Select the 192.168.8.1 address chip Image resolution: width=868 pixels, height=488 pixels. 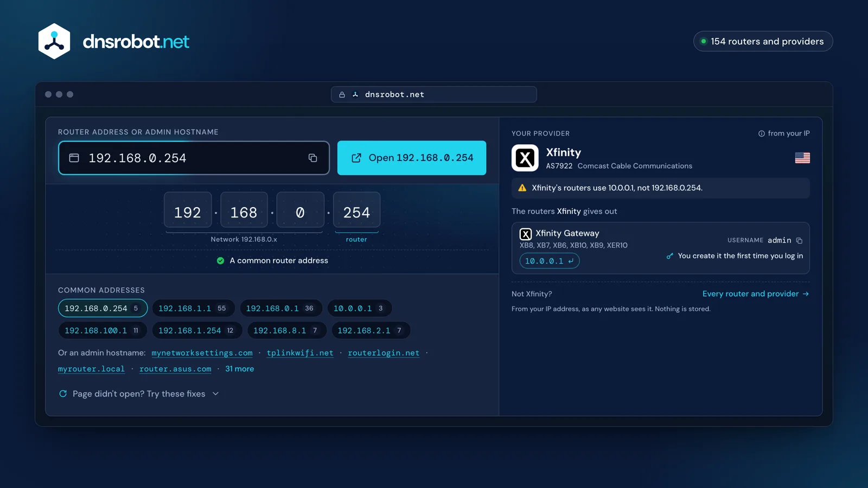286,330
